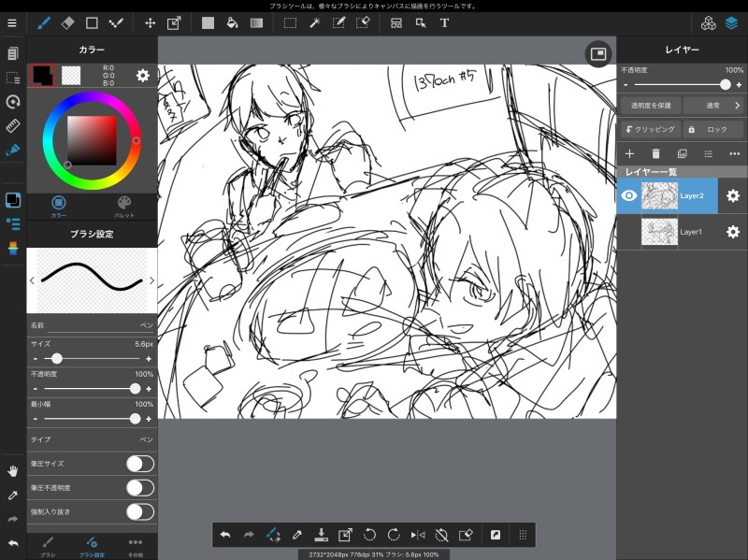Select the Gradient tool
This screenshot has width=748, height=560.
click(256, 22)
